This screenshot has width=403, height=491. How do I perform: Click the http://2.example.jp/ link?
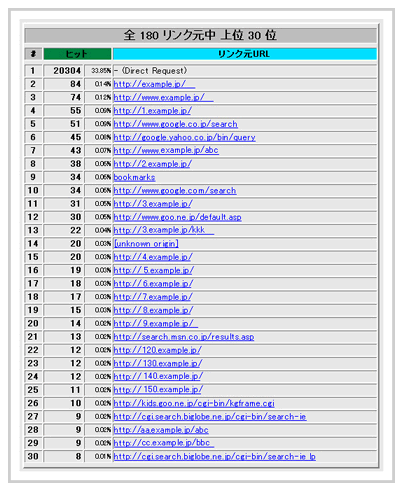click(153, 164)
